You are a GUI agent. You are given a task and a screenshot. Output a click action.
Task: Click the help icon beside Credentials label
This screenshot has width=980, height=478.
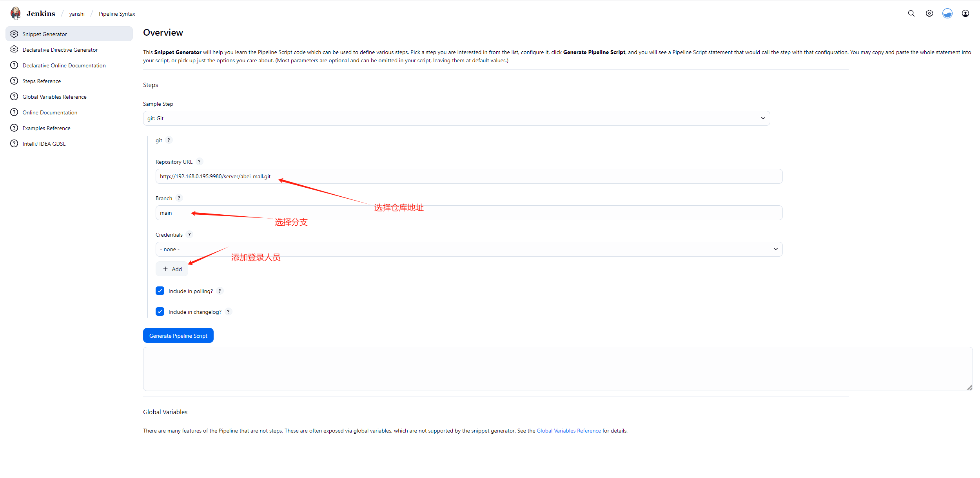click(x=189, y=234)
